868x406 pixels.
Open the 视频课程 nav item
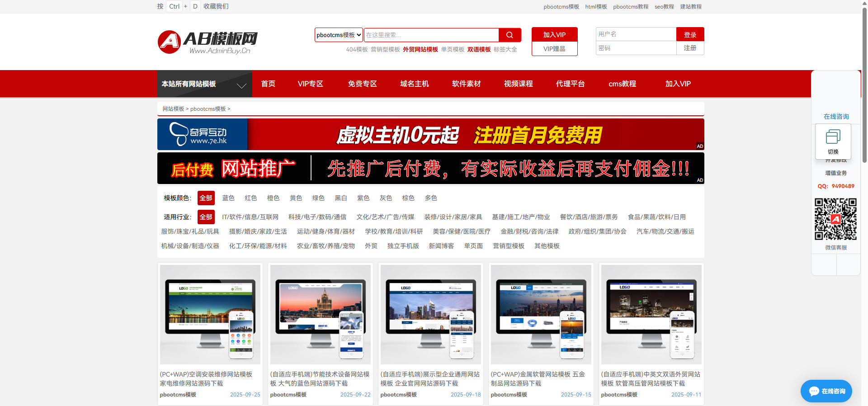tap(518, 84)
